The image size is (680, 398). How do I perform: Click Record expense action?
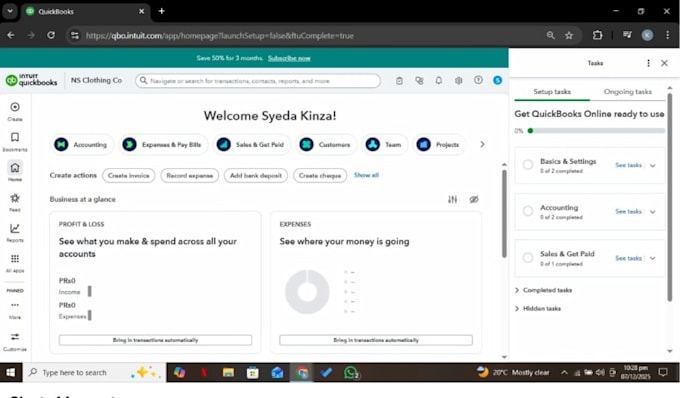pyautogui.click(x=190, y=176)
